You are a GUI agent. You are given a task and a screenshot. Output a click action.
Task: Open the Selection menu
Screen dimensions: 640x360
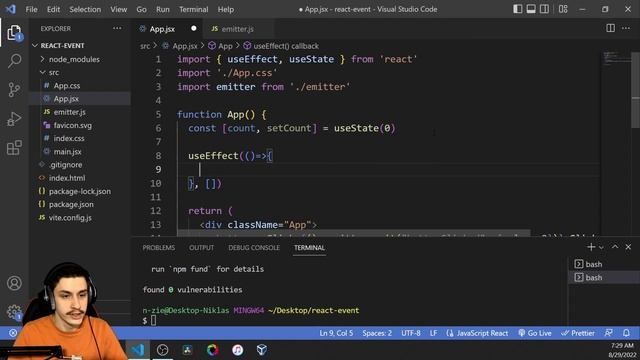[x=85, y=9]
